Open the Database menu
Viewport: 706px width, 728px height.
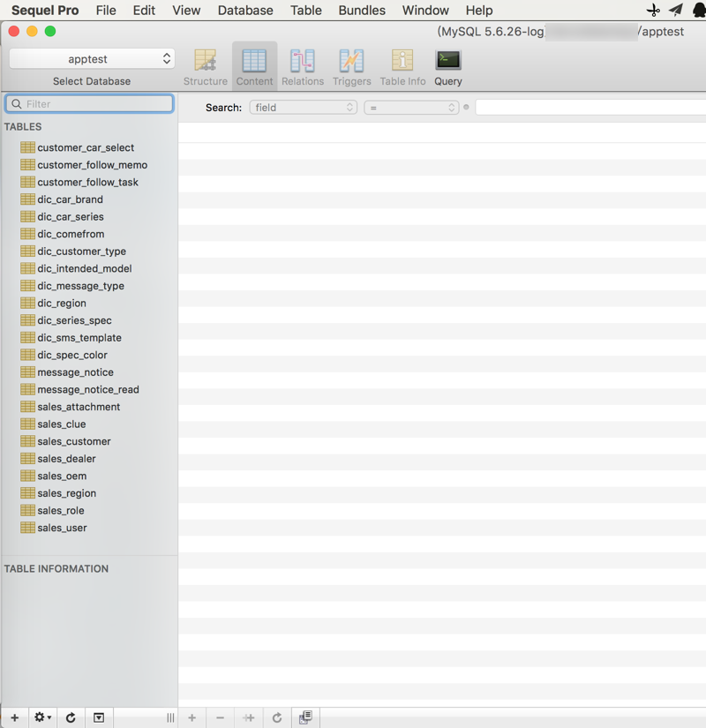coord(245,11)
